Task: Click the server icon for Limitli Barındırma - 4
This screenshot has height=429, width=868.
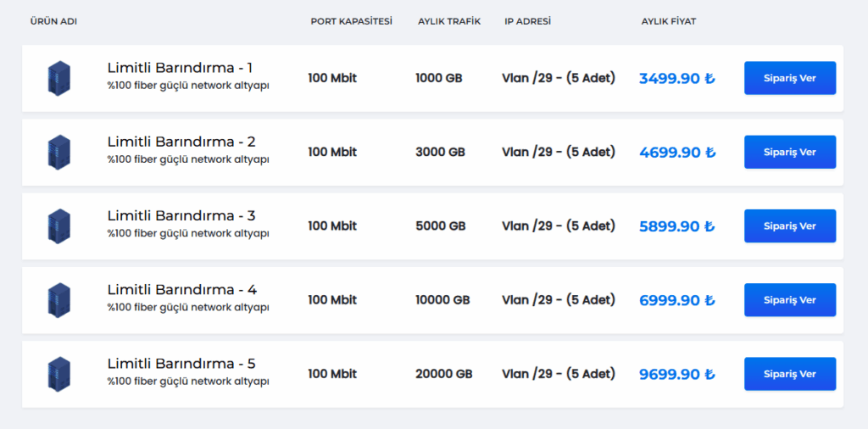Action: click(59, 300)
